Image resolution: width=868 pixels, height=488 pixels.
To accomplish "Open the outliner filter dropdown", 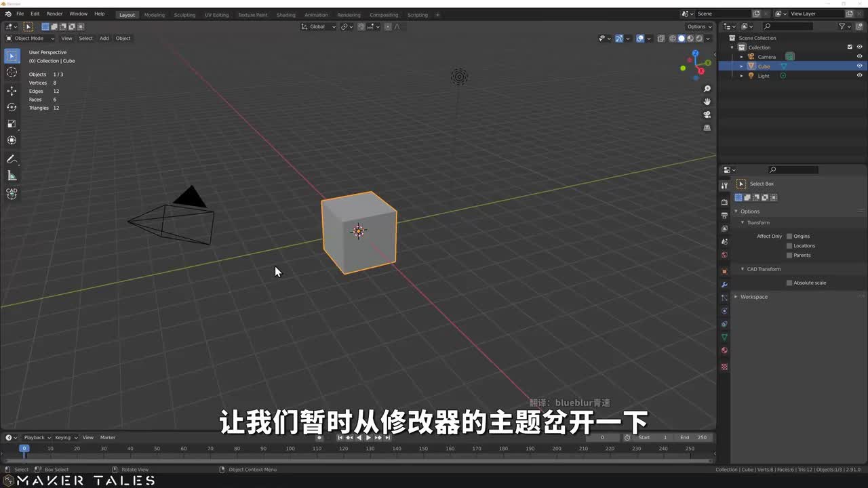I will (x=844, y=26).
